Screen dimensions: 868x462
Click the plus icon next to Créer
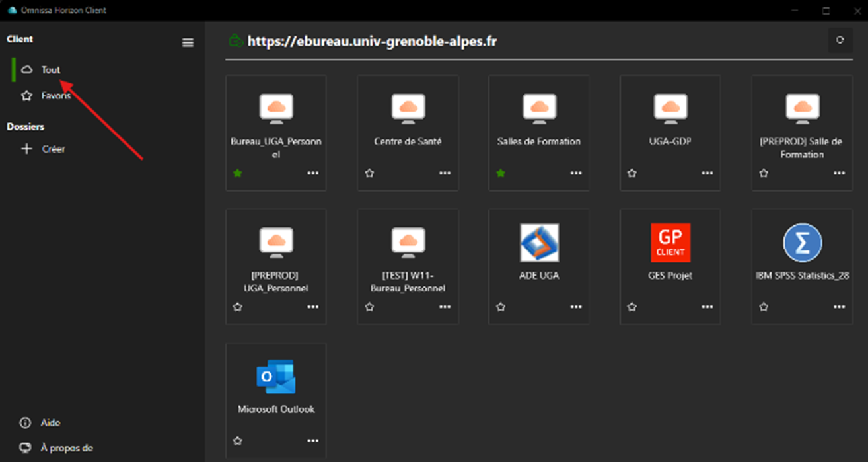(x=26, y=149)
